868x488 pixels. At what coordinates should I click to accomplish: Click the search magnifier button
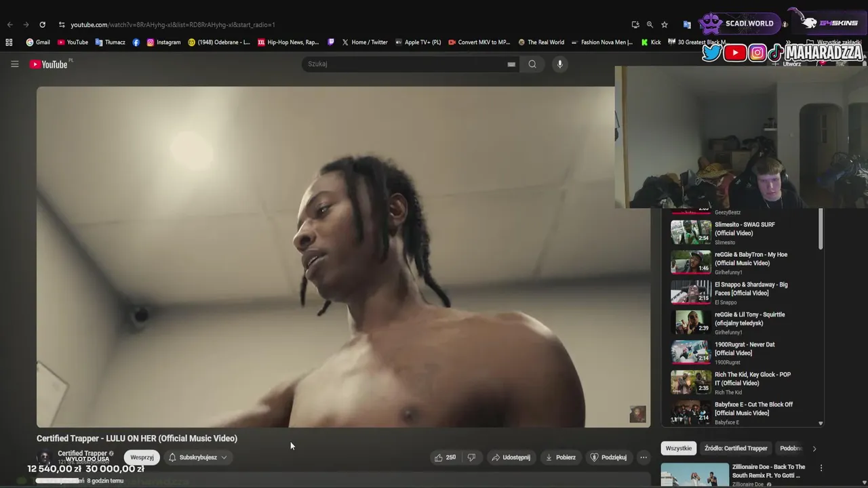pyautogui.click(x=532, y=64)
